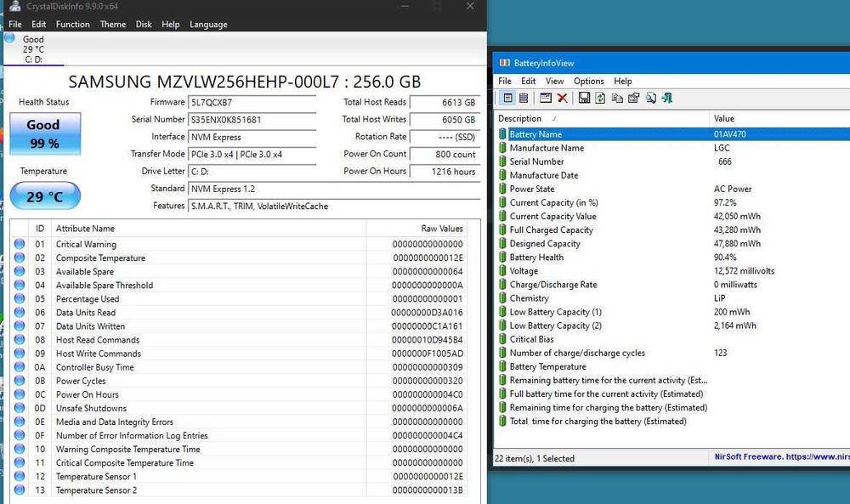The height and width of the screenshot is (504, 850).
Task: Select the Data Units Written attribute row
Action: click(239, 326)
